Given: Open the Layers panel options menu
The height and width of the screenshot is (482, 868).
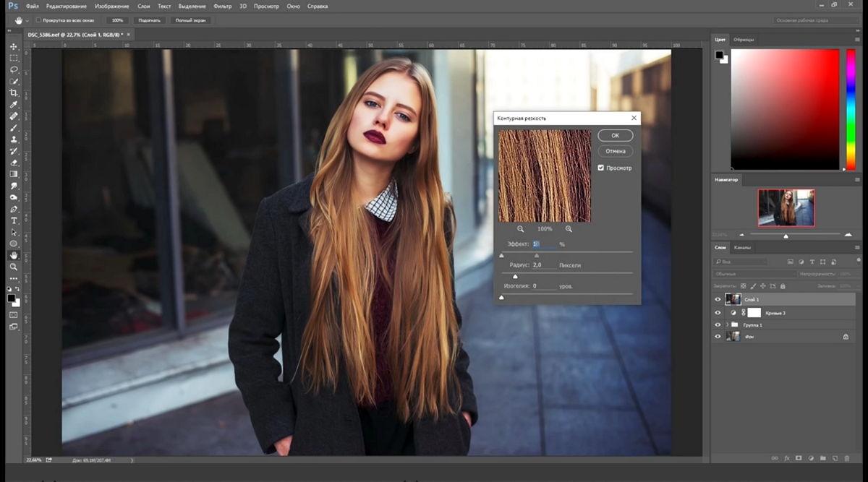Looking at the screenshot, I should tap(856, 248).
